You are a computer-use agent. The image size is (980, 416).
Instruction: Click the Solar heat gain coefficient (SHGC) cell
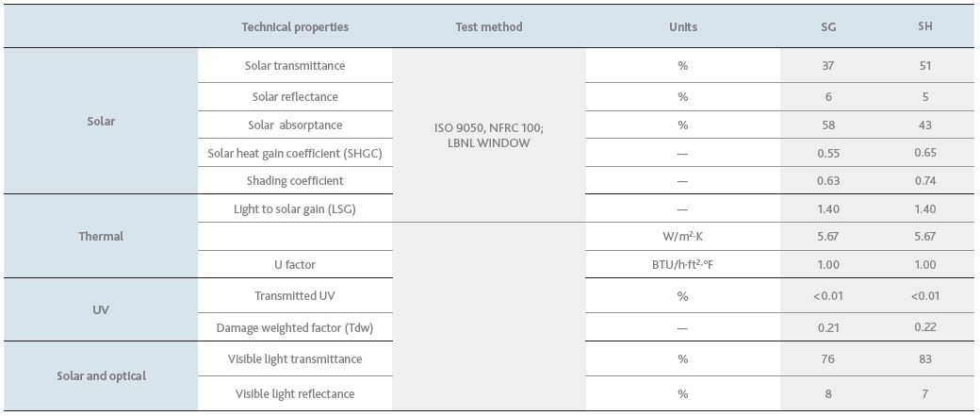[x=294, y=153]
